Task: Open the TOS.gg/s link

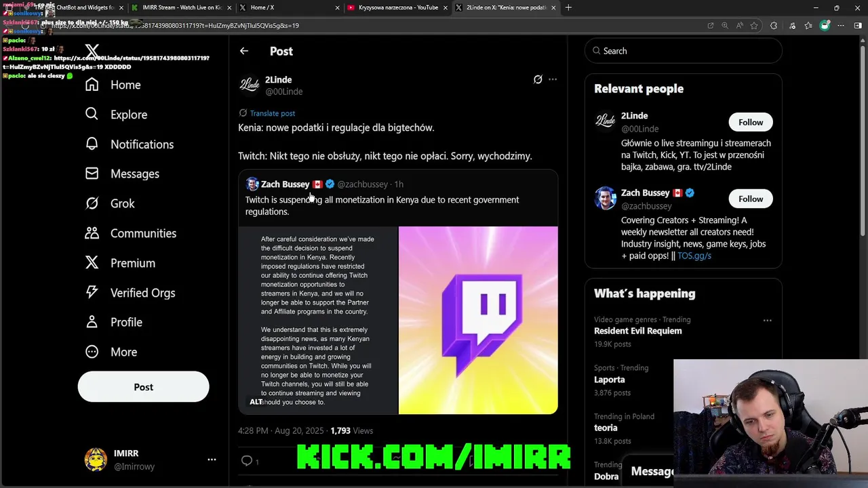Action: click(694, 256)
